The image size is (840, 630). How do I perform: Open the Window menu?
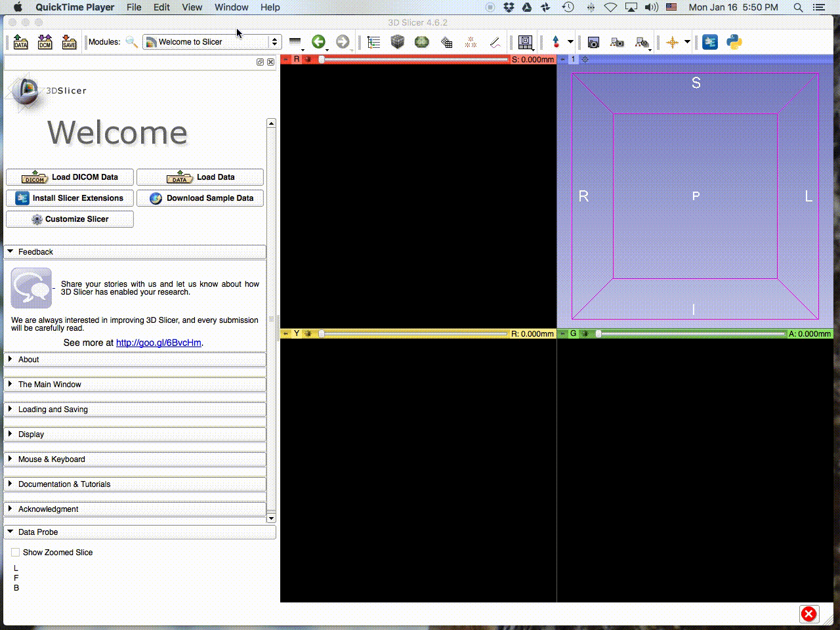coord(232,7)
